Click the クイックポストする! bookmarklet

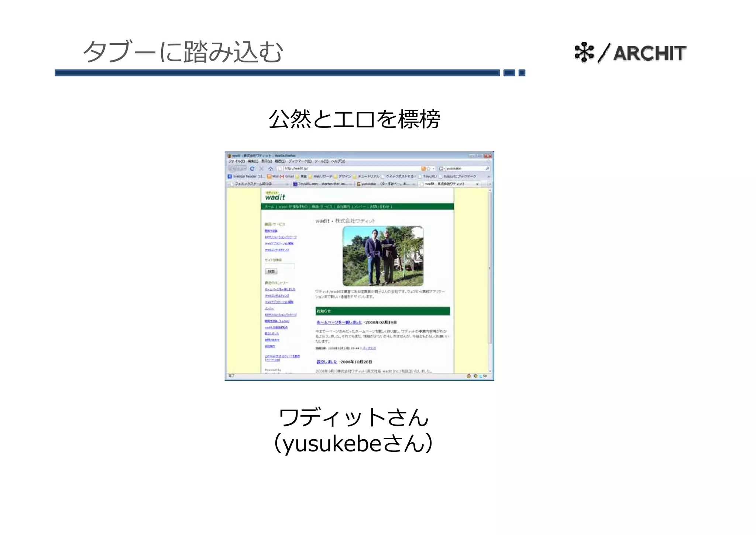pyautogui.click(x=398, y=176)
